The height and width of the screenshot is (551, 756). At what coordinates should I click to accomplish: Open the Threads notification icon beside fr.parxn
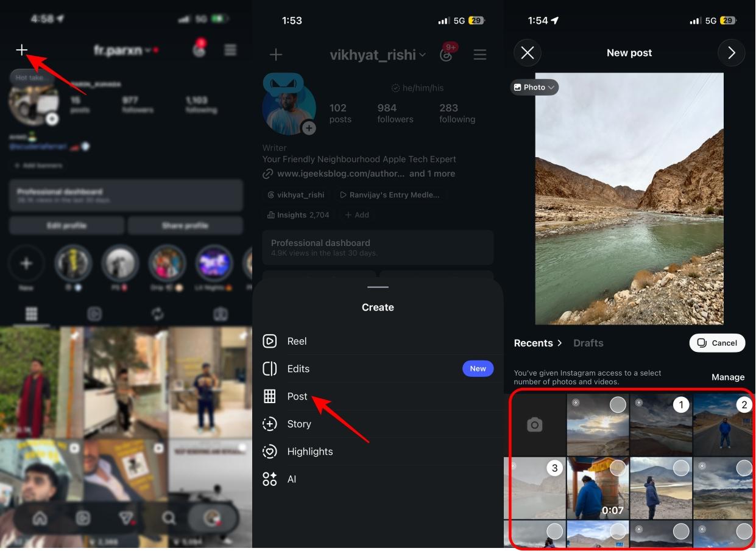pyautogui.click(x=199, y=50)
